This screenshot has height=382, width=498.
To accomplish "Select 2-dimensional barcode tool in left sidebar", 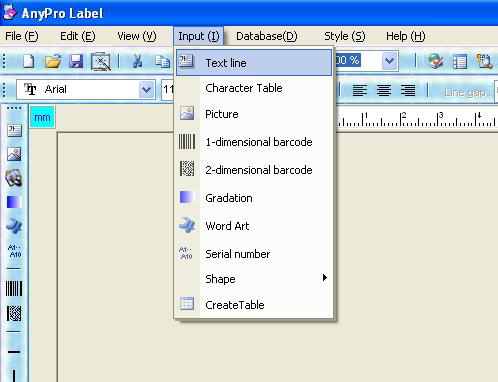I will pyautogui.click(x=14, y=314).
